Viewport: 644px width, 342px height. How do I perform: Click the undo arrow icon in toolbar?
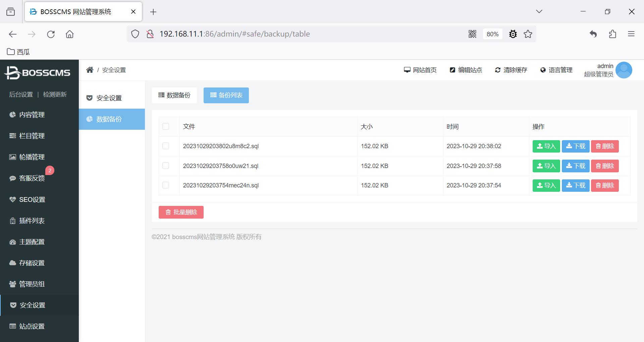click(x=593, y=34)
